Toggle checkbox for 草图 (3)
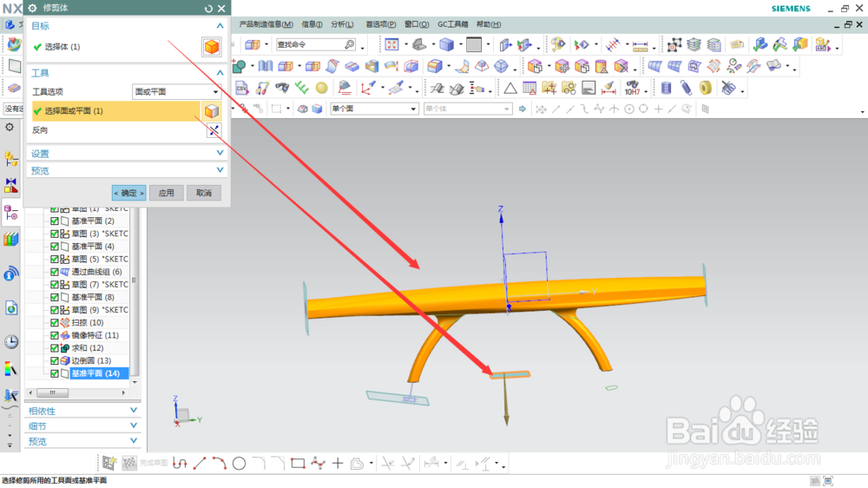868x488 pixels. (54, 234)
